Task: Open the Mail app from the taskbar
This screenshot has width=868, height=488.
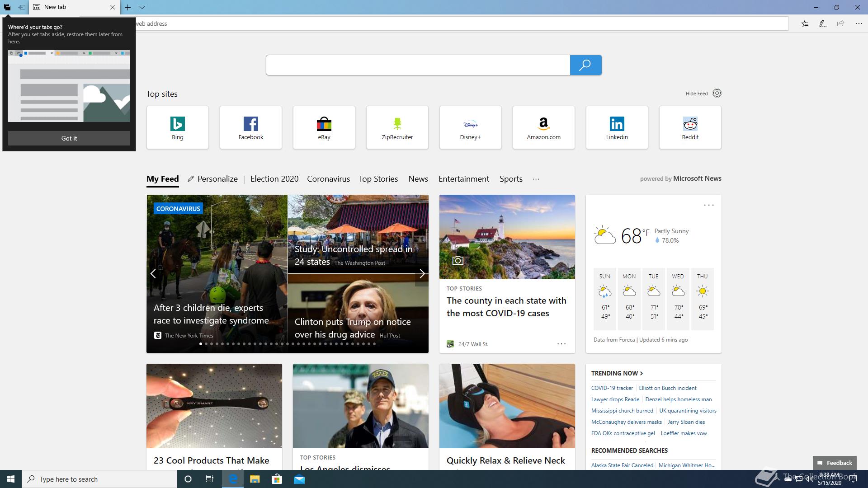Action: (299, 479)
